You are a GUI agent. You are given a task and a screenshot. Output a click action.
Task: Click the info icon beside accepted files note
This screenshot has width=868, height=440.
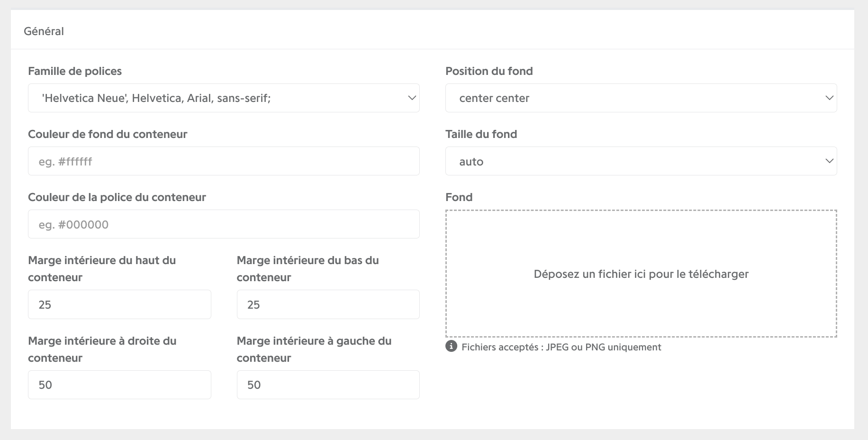(451, 346)
